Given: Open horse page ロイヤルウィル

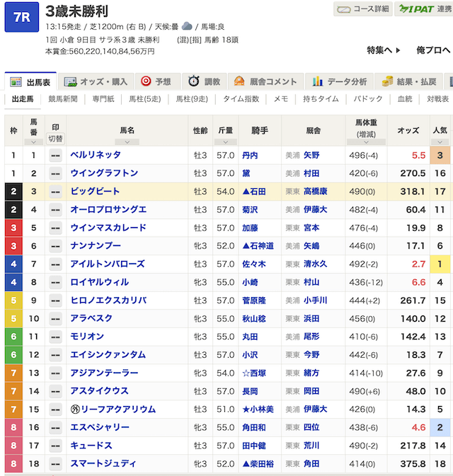Looking at the screenshot, I should click(100, 282).
